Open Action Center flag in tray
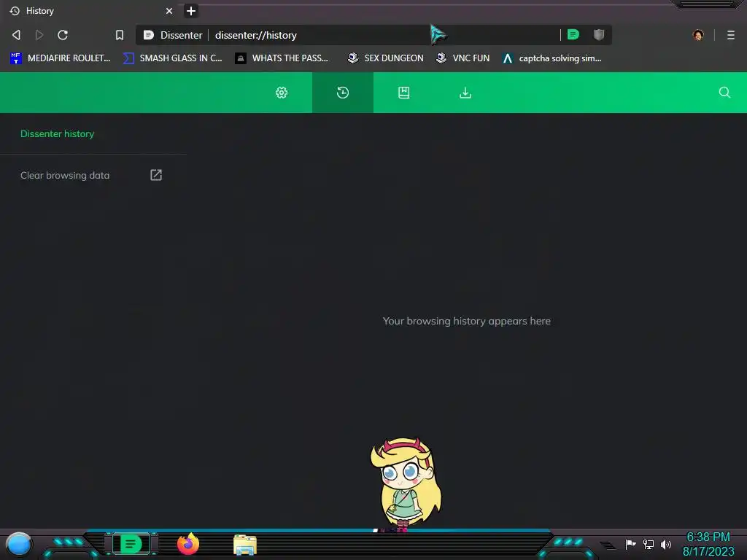 pos(631,544)
